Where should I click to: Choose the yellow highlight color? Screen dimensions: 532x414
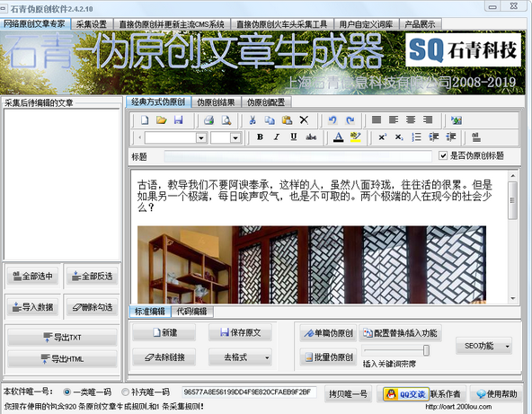coord(356,137)
